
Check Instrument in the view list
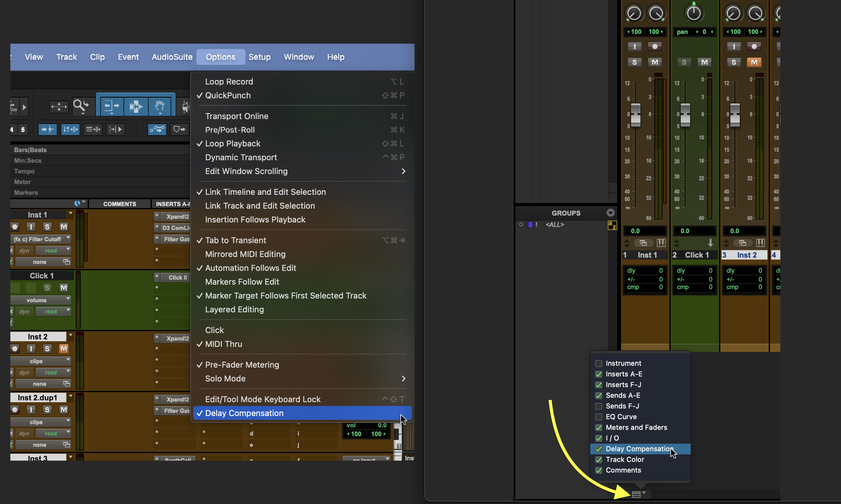598,364
